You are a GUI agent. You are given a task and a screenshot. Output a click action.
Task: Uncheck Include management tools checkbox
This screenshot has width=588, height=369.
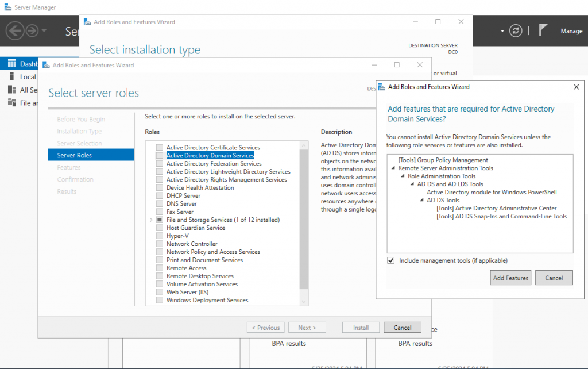[x=391, y=260]
